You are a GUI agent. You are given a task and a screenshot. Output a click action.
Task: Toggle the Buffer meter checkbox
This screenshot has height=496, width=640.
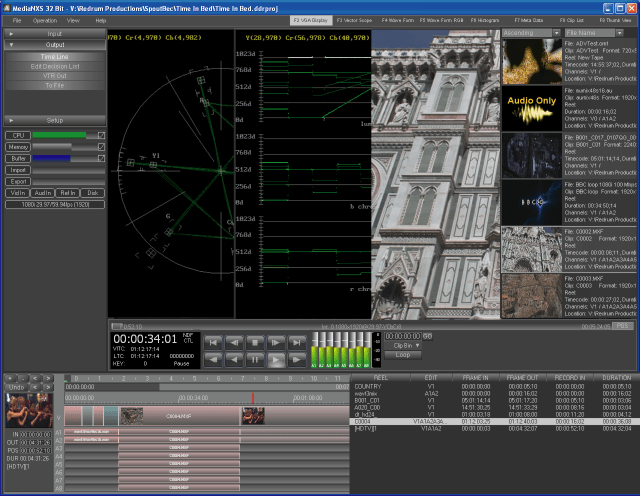tap(101, 158)
